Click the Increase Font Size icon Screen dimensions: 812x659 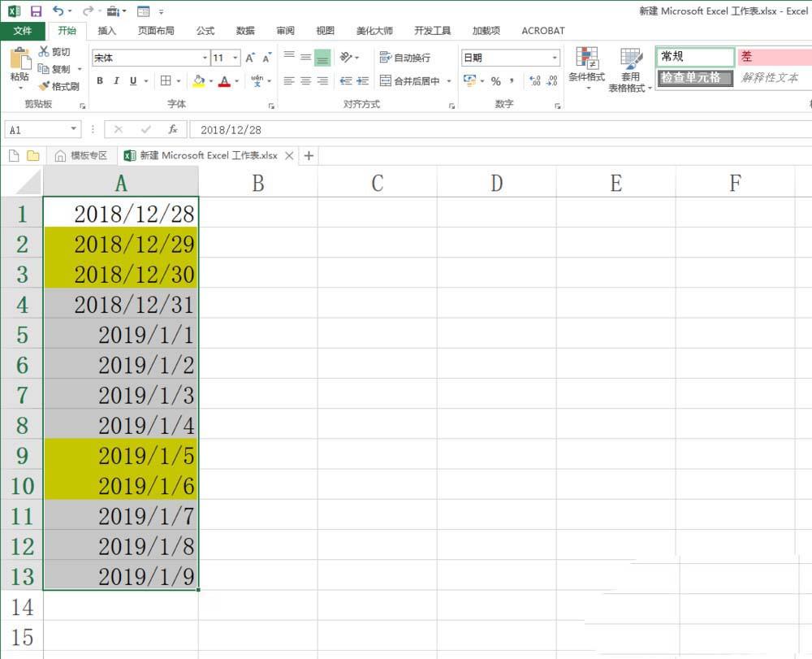(x=250, y=58)
